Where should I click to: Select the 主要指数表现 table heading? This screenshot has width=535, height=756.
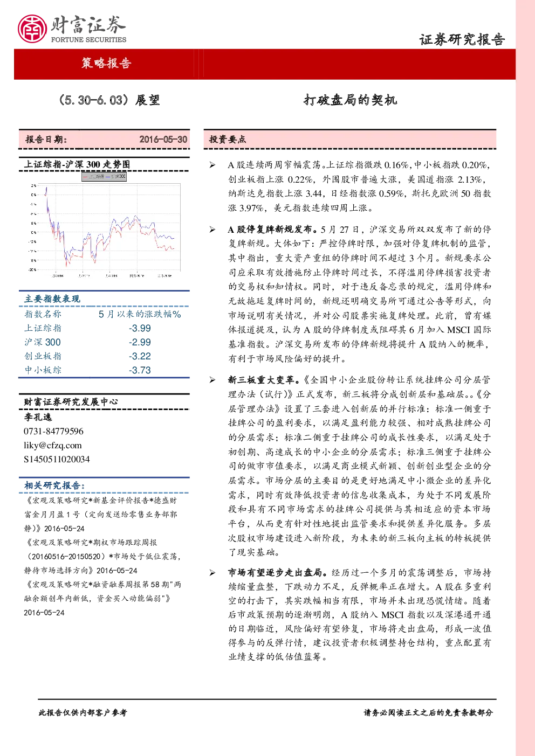[x=52, y=299]
